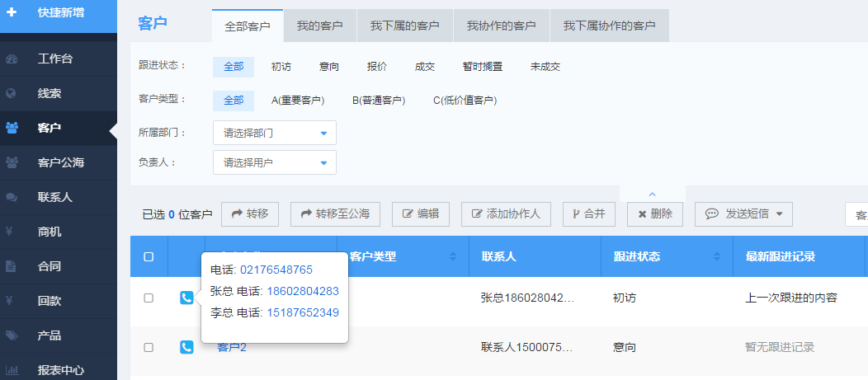Click the tags icon beside 产品
The height and width of the screenshot is (380, 868).
(12, 335)
